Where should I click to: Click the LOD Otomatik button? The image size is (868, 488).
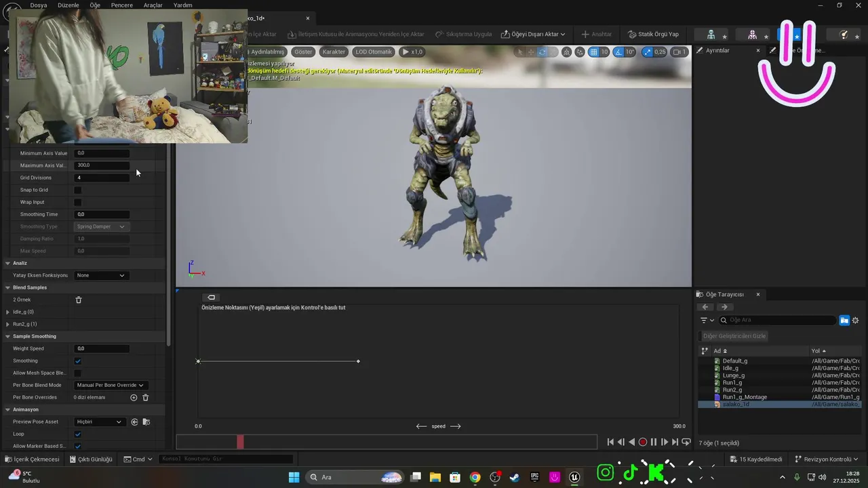coord(374,52)
